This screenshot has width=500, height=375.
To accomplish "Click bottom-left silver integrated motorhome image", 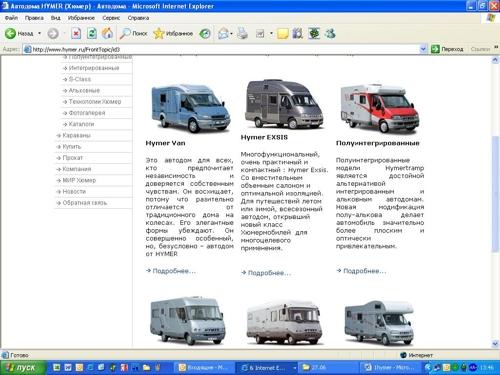I will [188, 321].
